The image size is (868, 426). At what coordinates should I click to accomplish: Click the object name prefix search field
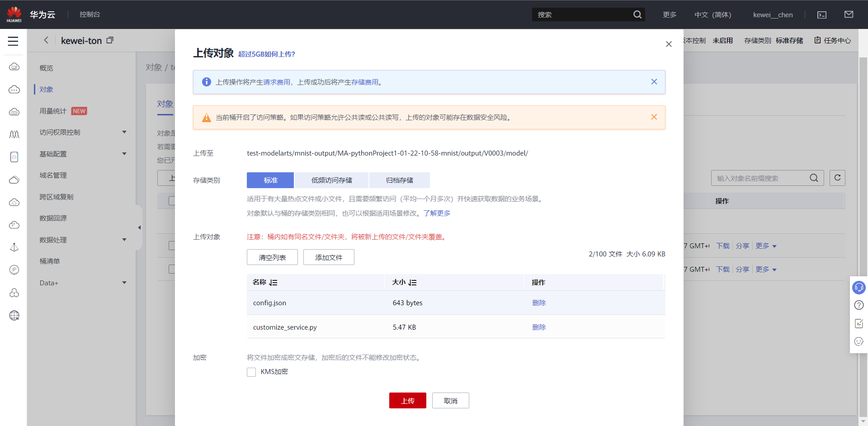(x=759, y=178)
